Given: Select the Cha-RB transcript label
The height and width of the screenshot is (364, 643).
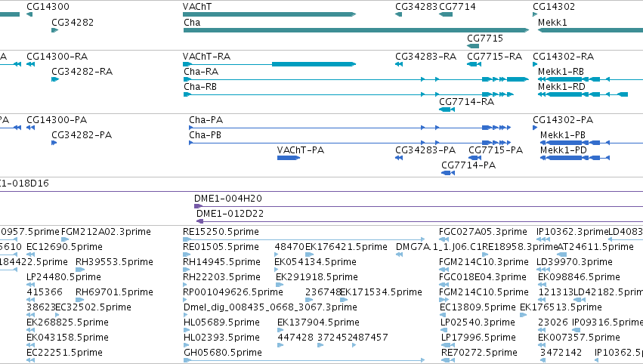Looking at the screenshot, I should pyautogui.click(x=200, y=87).
